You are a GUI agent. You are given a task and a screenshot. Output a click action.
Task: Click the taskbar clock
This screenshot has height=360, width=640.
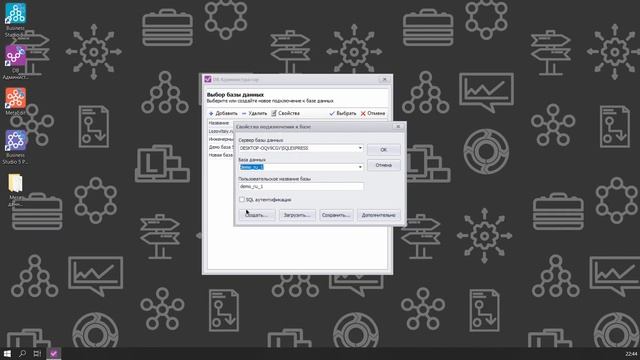631,354
